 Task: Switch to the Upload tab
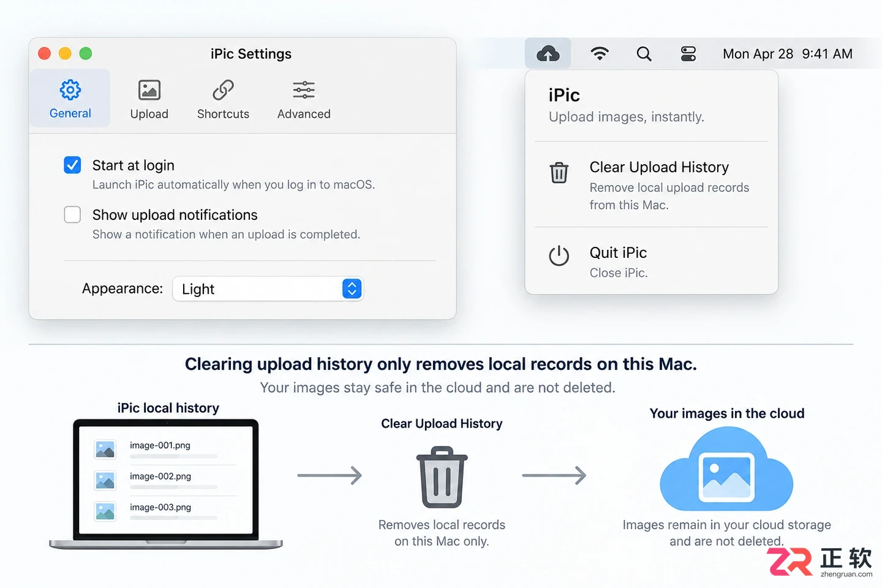click(x=149, y=99)
